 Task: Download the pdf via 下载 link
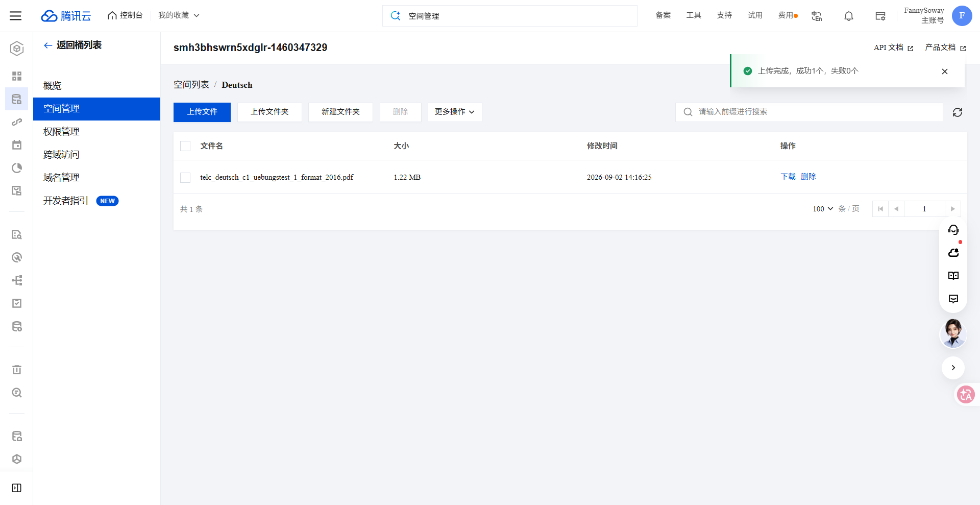click(788, 177)
